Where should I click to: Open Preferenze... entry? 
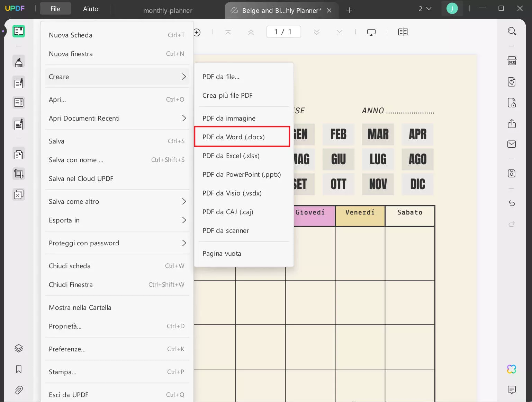coord(117,349)
